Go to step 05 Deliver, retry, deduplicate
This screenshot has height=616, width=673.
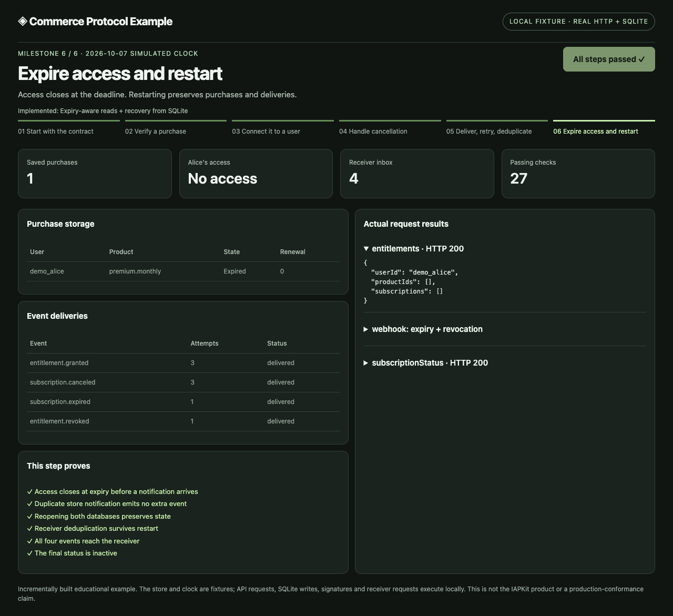tap(497, 128)
